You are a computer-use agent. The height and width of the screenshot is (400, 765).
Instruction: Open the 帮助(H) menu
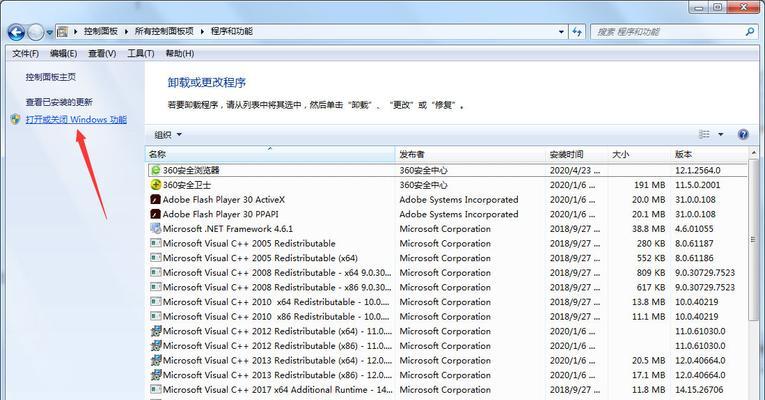tap(180, 53)
